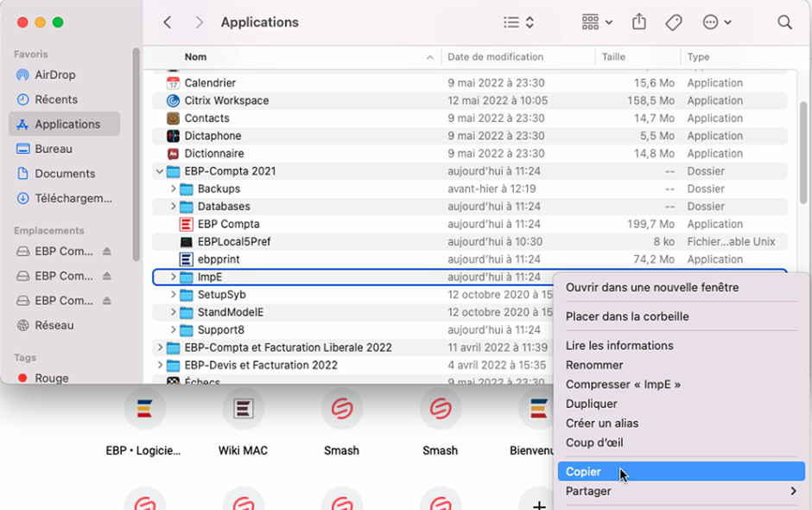The width and height of the screenshot is (812, 510).
Task: Eject the first EBP Com... volume
Action: pos(106,252)
